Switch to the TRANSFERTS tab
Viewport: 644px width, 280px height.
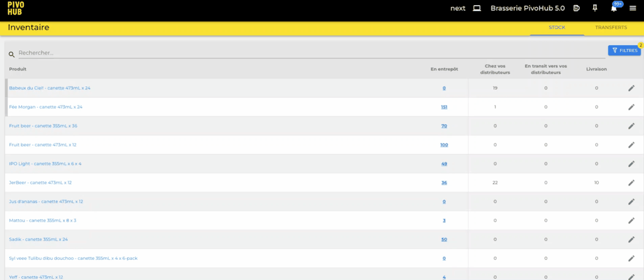611,28
